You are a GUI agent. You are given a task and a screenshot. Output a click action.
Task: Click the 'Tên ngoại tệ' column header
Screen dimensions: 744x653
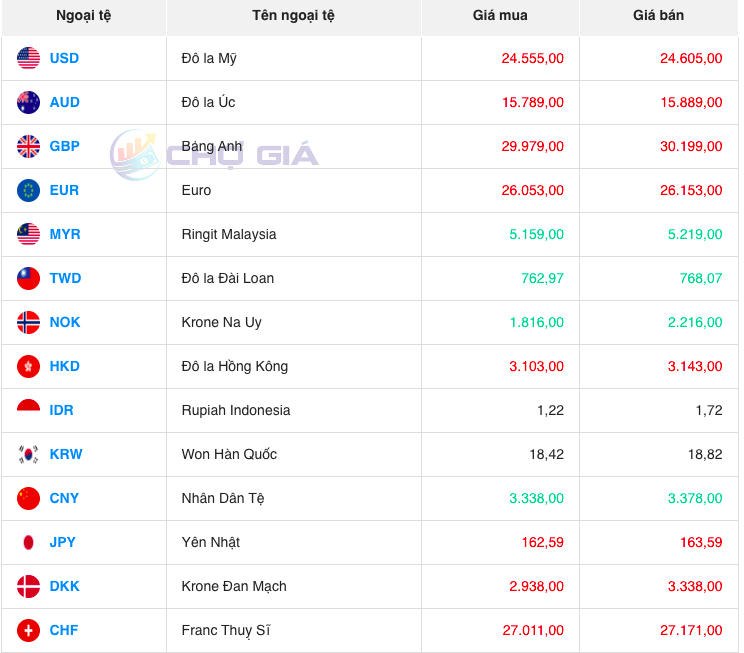tap(293, 16)
